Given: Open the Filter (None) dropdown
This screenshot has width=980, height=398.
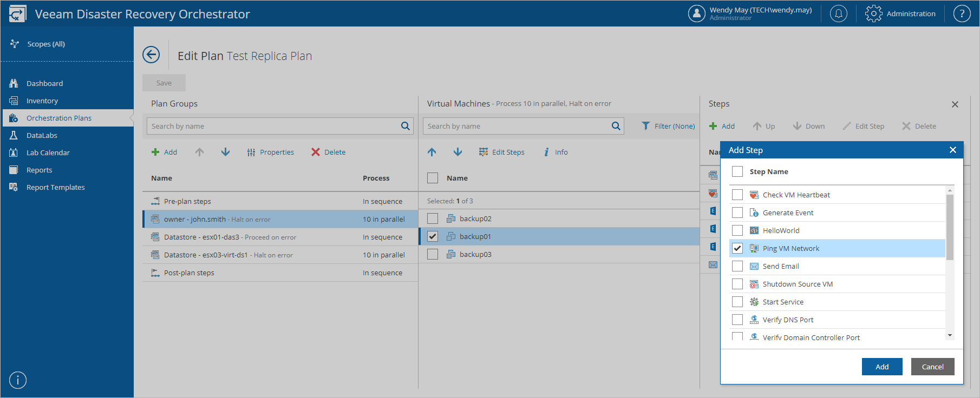Looking at the screenshot, I should click(x=668, y=126).
